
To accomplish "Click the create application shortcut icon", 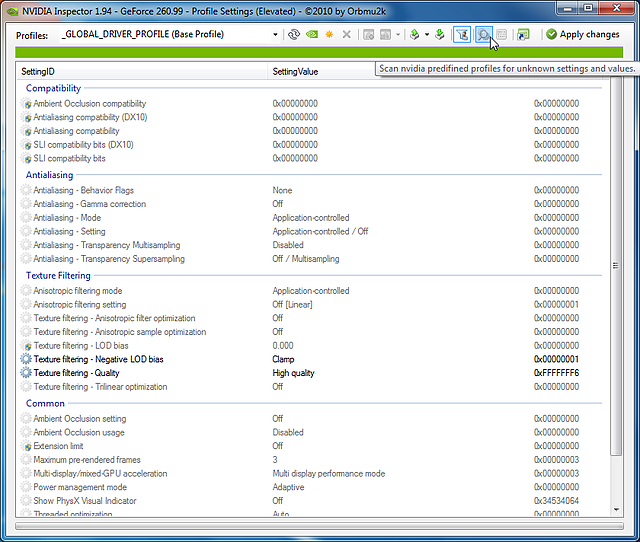I will (523, 35).
